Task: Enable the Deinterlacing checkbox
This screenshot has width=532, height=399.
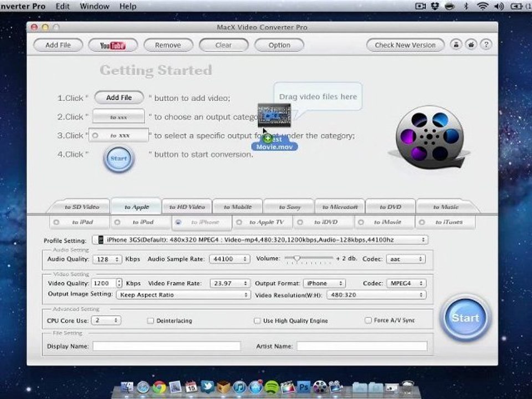Action: pos(151,321)
